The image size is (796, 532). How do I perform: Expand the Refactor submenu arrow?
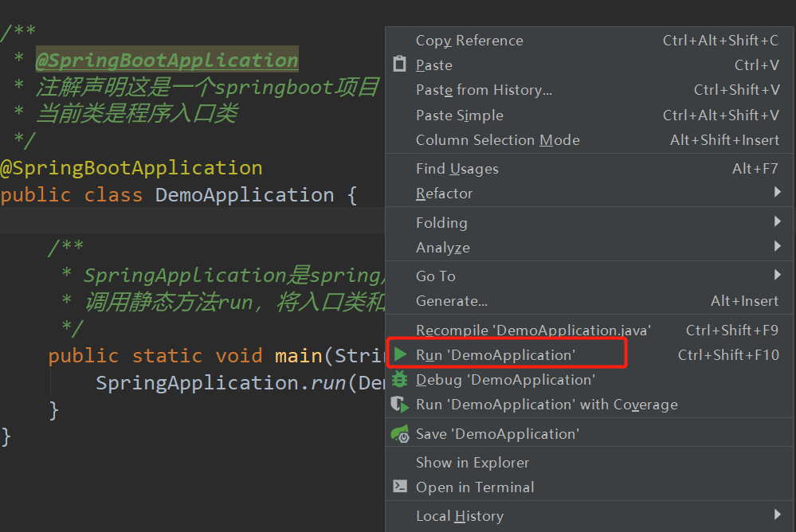point(777,193)
